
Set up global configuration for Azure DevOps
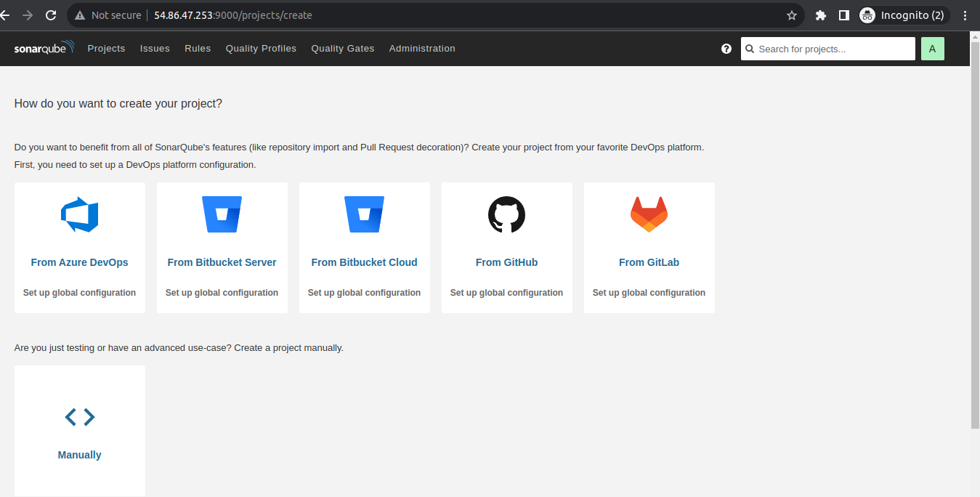80,293
